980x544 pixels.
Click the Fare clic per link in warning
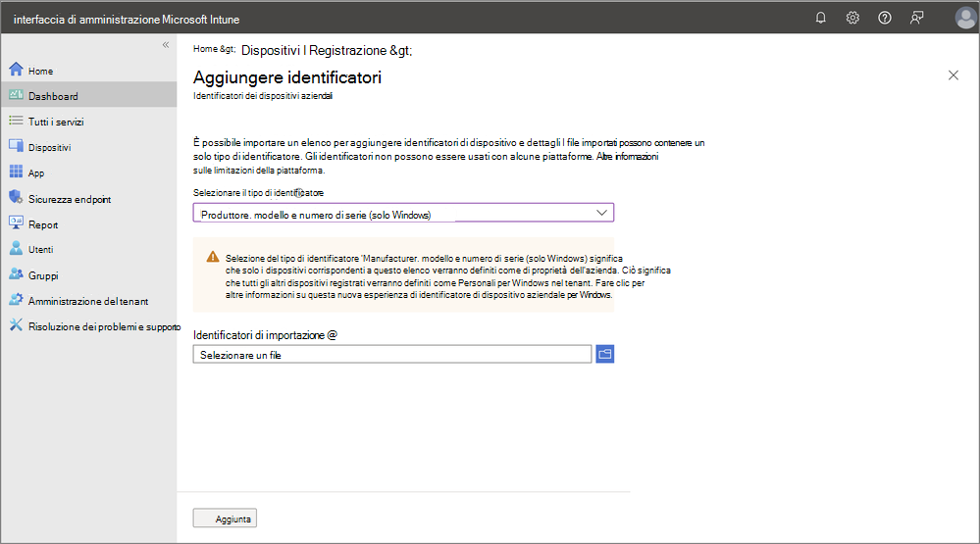coord(620,283)
